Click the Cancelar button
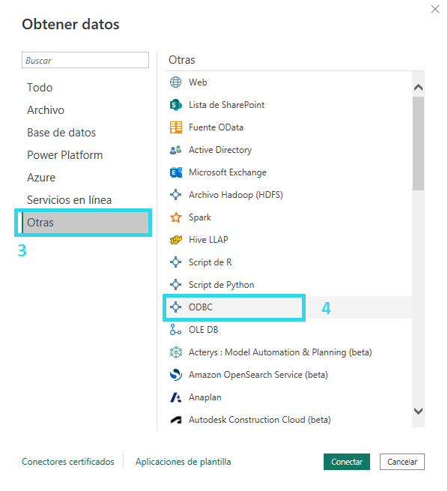The width and height of the screenshot is (448, 491). tap(402, 462)
